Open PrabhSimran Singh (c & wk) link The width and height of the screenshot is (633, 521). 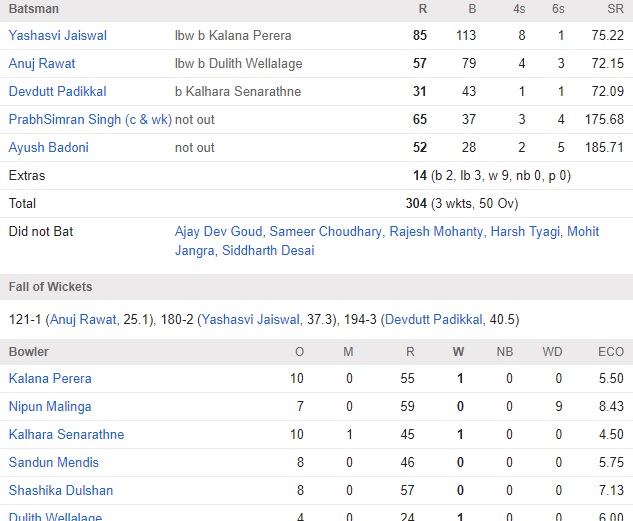pyautogui.click(x=90, y=119)
